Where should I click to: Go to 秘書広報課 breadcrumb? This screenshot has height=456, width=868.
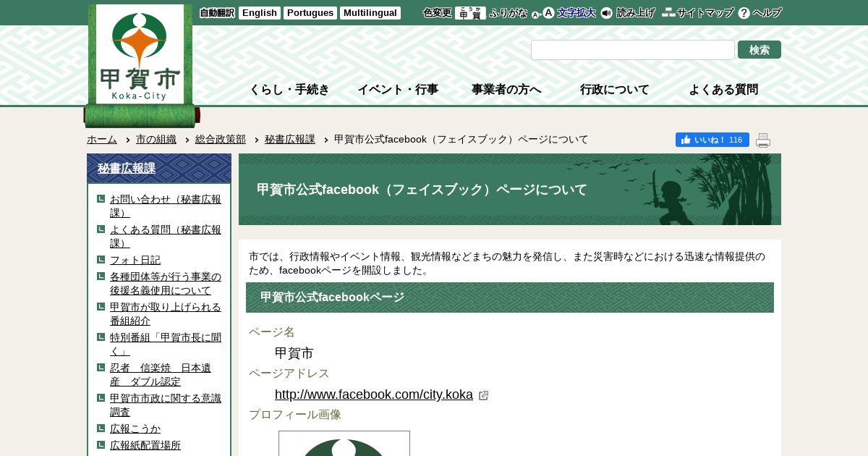pyautogui.click(x=290, y=139)
